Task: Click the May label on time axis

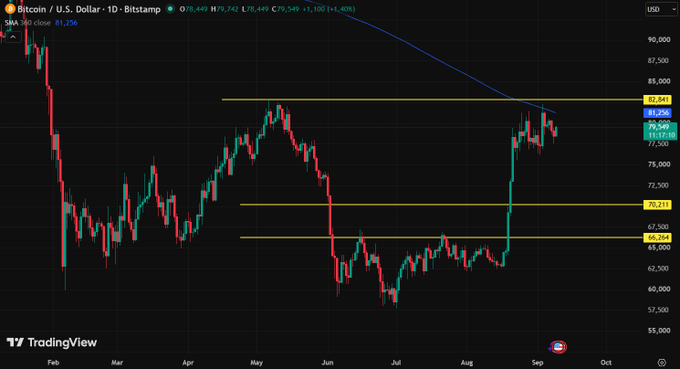Action: [x=256, y=362]
